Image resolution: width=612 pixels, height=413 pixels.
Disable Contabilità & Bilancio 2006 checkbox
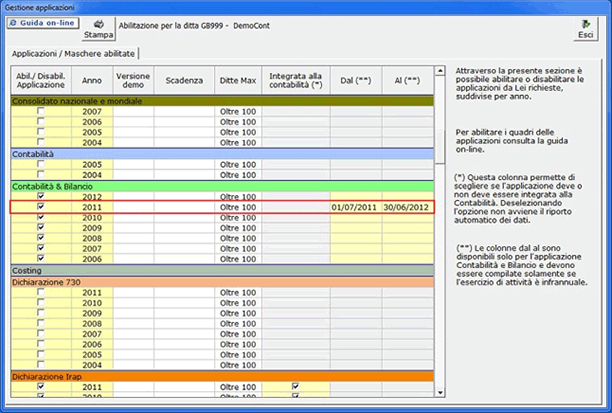coord(41,258)
